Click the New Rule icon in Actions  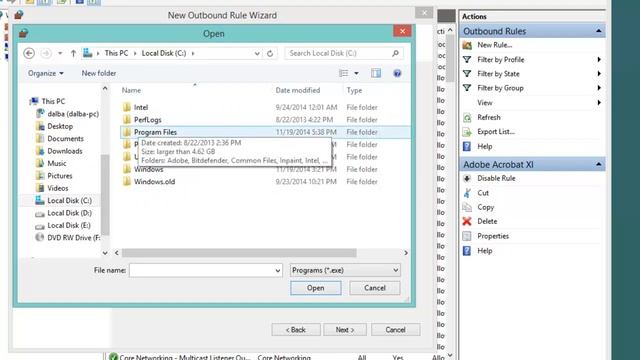[467, 45]
